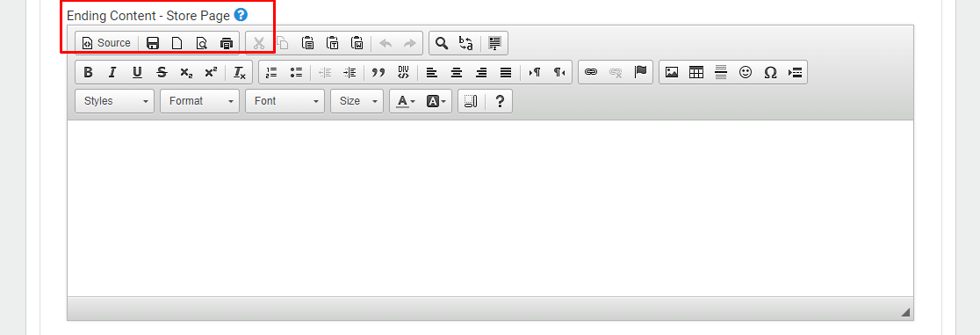This screenshot has height=335, width=980.
Task: Toggle subscript formatting
Action: [186, 72]
